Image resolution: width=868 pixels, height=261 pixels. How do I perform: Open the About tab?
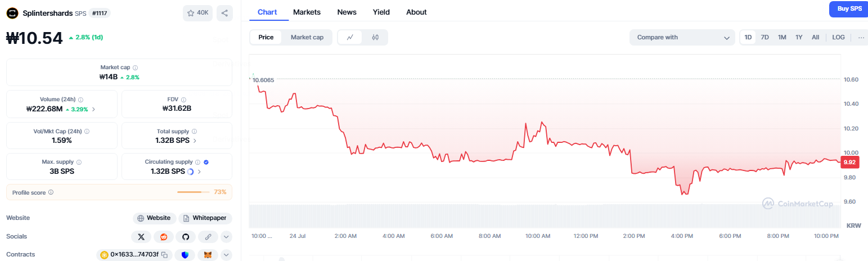pyautogui.click(x=416, y=12)
